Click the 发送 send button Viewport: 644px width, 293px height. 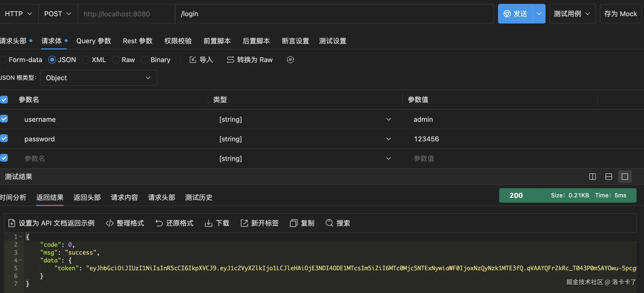tap(515, 14)
